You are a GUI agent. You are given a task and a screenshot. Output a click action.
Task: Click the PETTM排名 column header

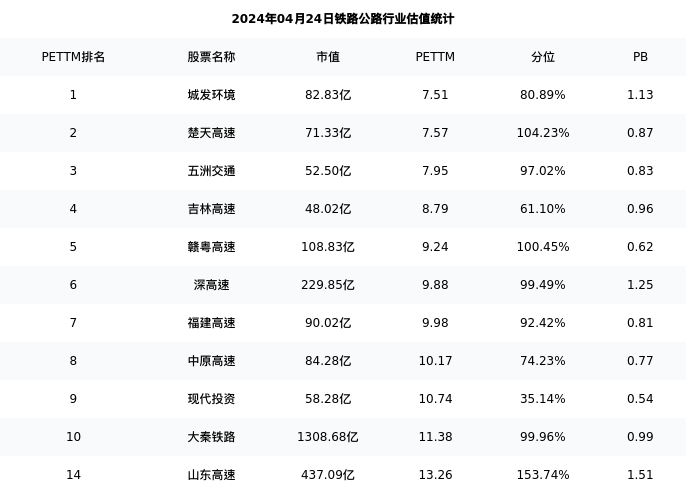click(x=73, y=57)
